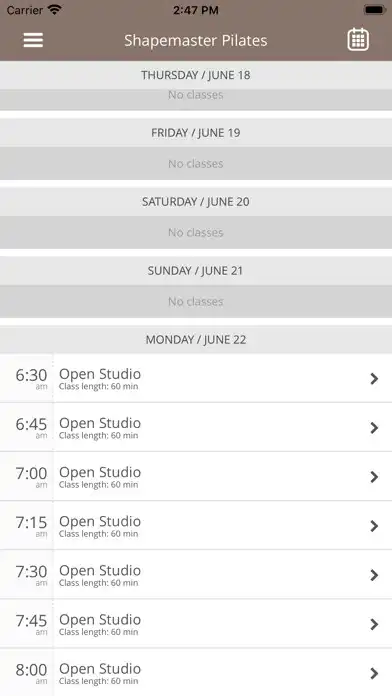The image size is (392, 696).
Task: Open the calendar date picker icon
Action: 358,40
